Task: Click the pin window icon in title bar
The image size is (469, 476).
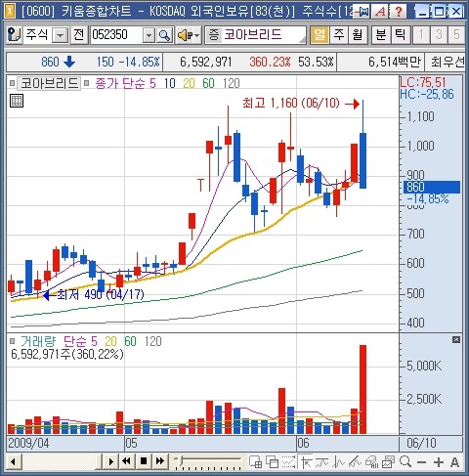Action: (362, 12)
